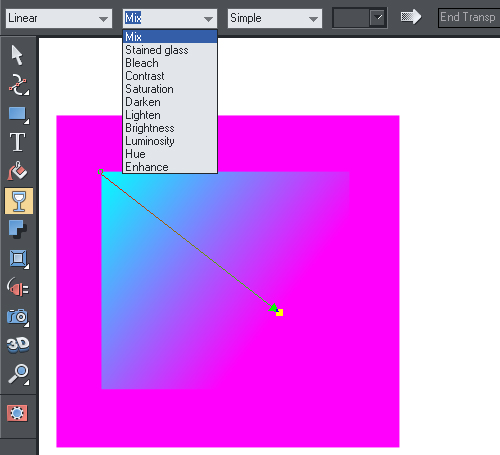This screenshot has width=500, height=455.
Task: Select the 3D extrude tool
Action: (x=18, y=345)
